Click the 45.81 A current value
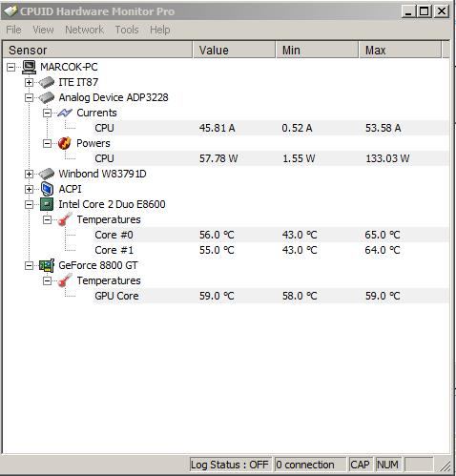 pos(218,128)
